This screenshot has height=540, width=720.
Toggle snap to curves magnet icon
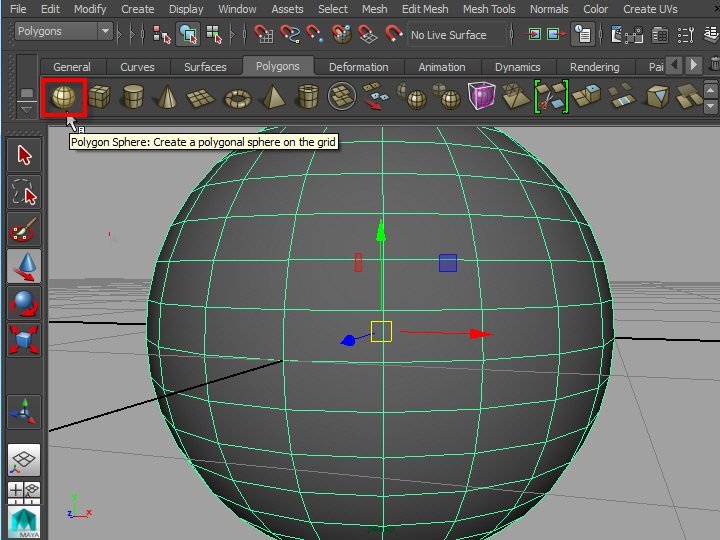click(x=291, y=35)
